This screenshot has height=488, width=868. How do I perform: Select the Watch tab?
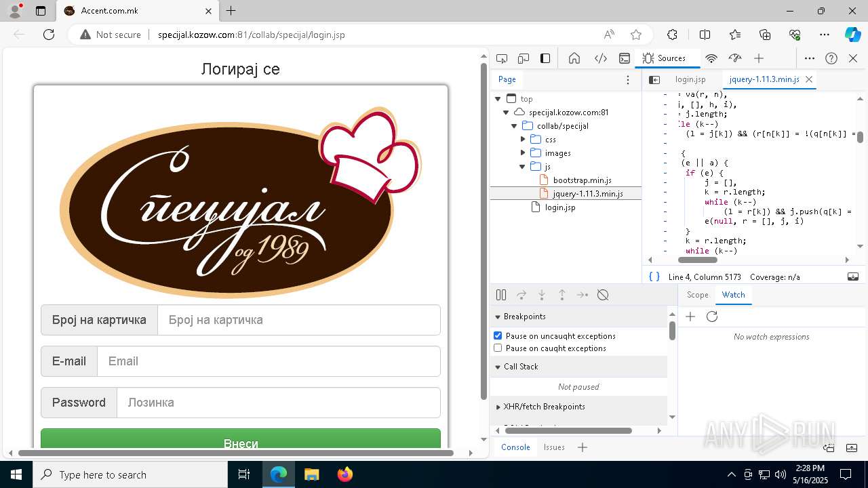[733, 295]
